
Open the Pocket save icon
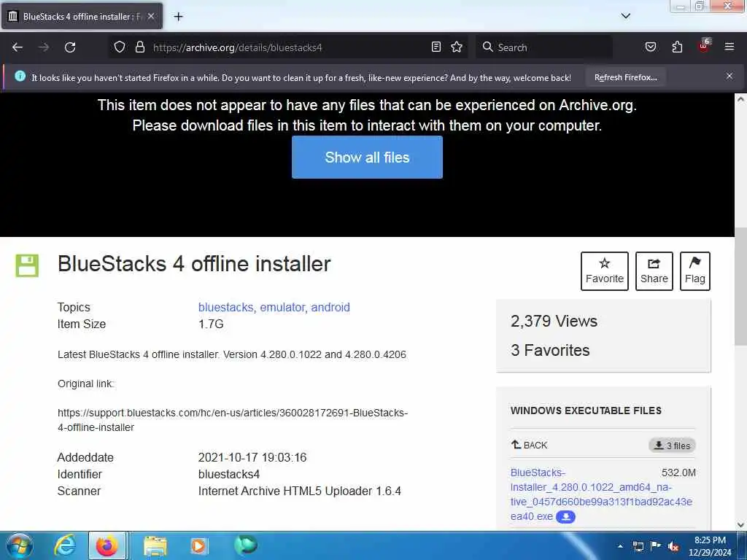coord(651,47)
